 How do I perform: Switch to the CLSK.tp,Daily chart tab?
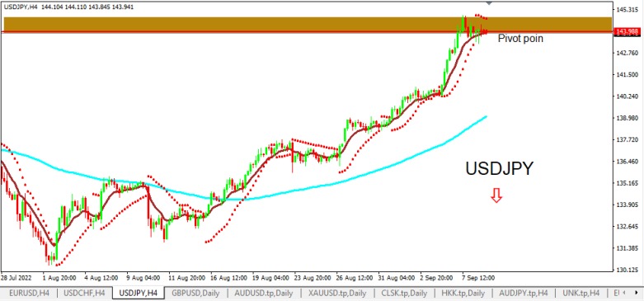pos(405,294)
